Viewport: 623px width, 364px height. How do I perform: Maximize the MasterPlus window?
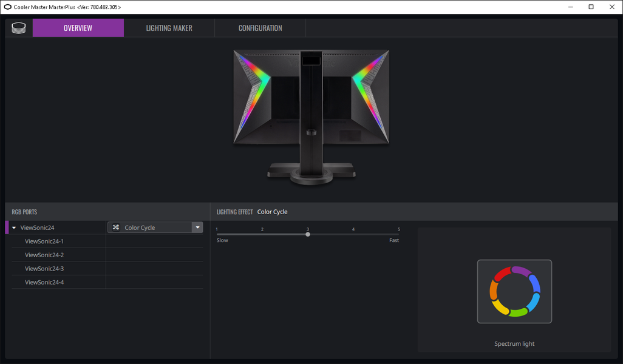(x=591, y=7)
